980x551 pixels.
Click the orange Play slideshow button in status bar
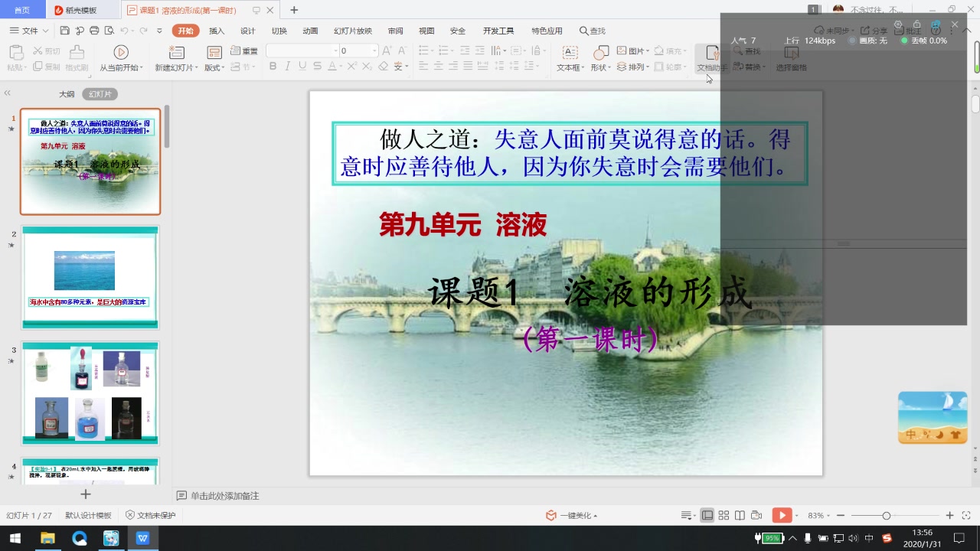point(782,515)
